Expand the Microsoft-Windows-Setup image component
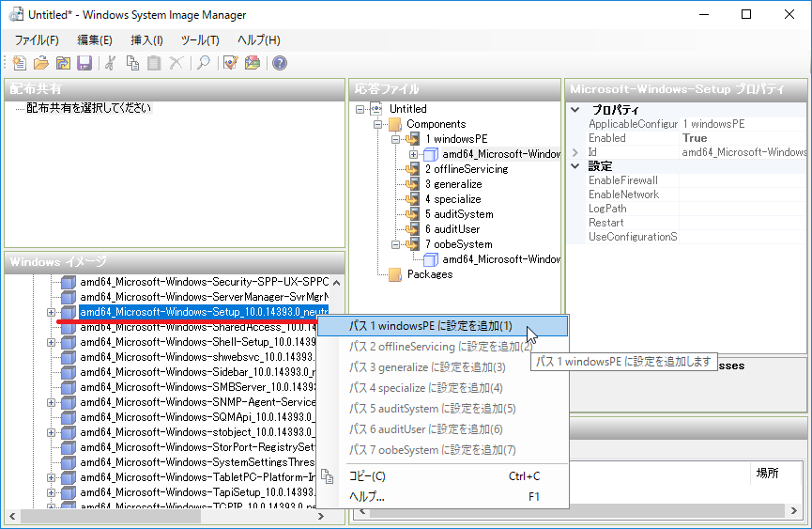 coord(51,313)
